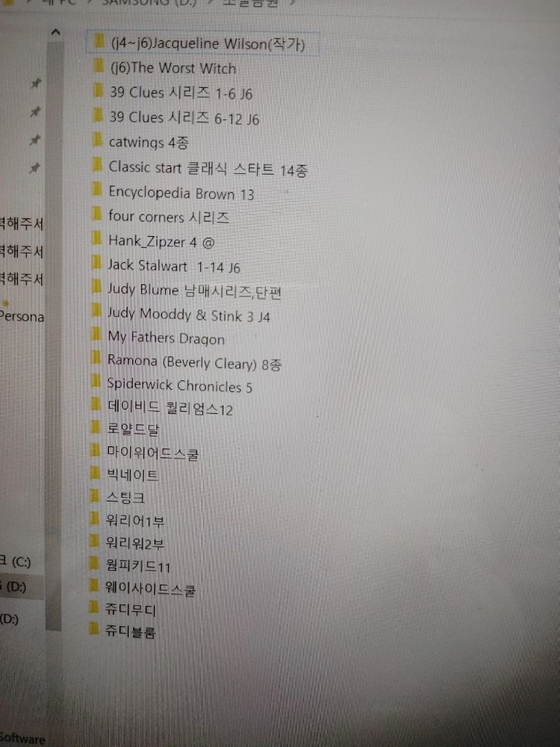Click the 스팅크 folder icon
The width and height of the screenshot is (560, 747).
(94, 495)
